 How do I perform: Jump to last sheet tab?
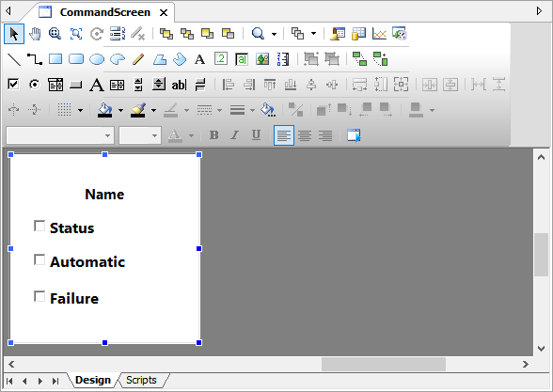(x=55, y=381)
